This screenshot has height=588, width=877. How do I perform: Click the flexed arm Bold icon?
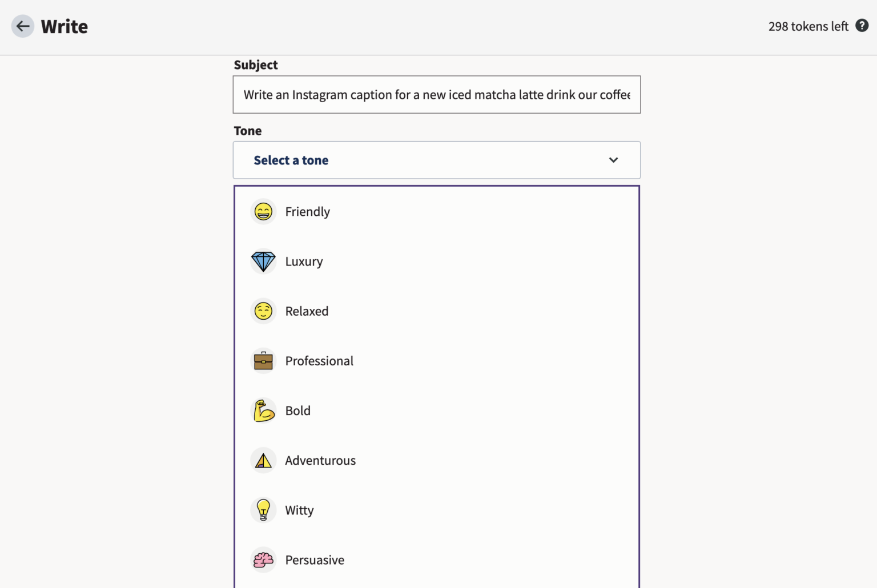[263, 410]
